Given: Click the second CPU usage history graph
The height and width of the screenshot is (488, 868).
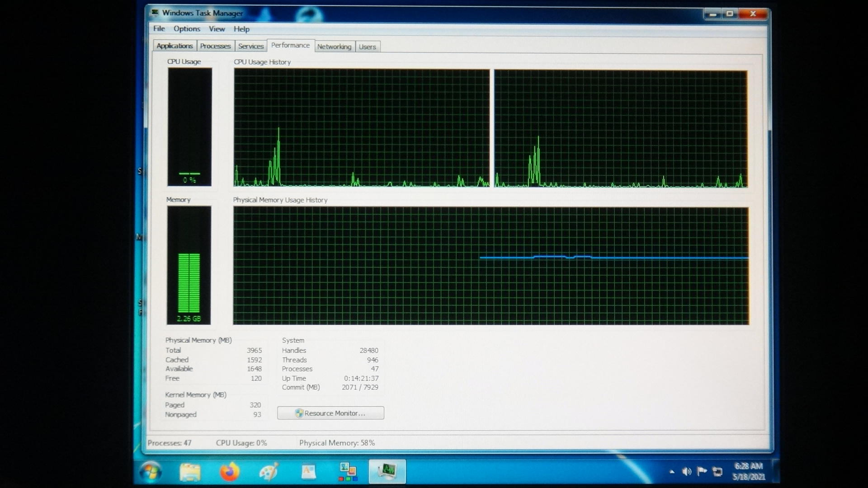Looking at the screenshot, I should click(x=621, y=129).
